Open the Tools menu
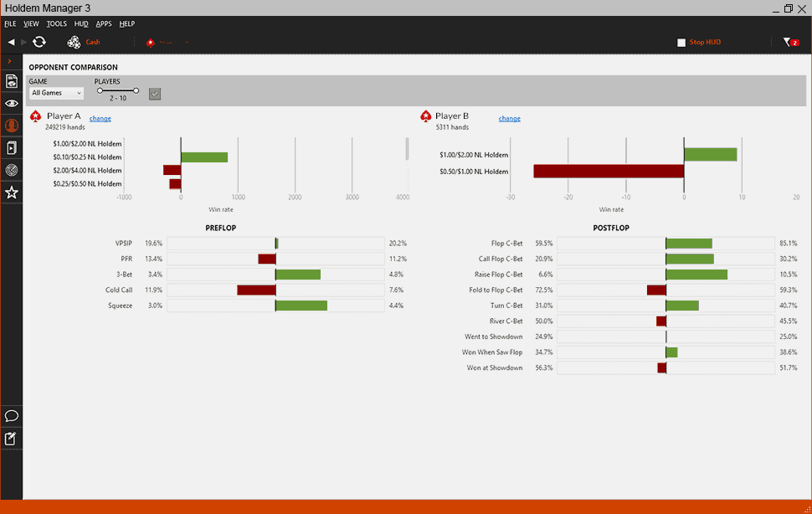 coord(56,23)
